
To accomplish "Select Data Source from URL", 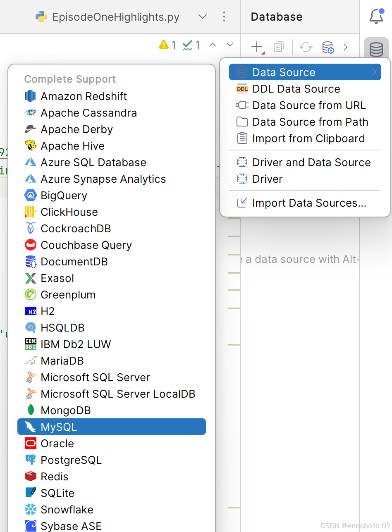I will [305, 105].
